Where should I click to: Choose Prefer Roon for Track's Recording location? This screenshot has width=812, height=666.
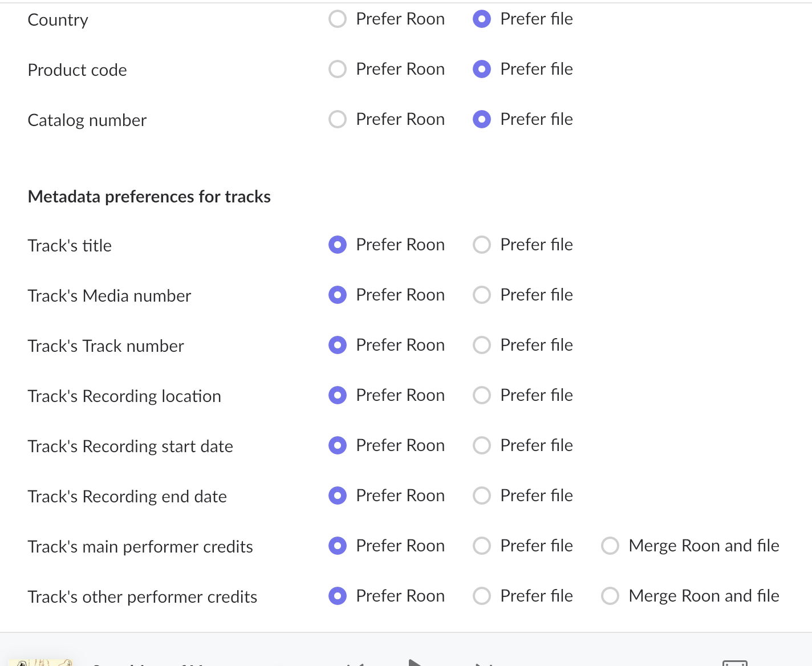point(338,395)
